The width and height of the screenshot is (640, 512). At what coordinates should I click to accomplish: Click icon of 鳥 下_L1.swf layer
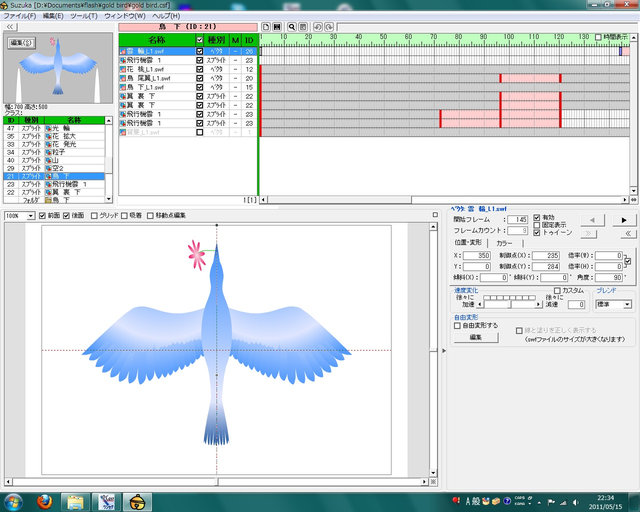coord(122,87)
